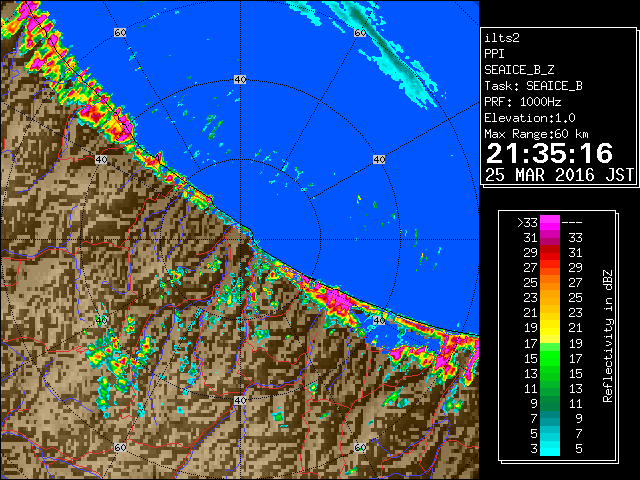Select the ilts2 radar name label
Viewport: 640px width, 480px height.
point(502,38)
